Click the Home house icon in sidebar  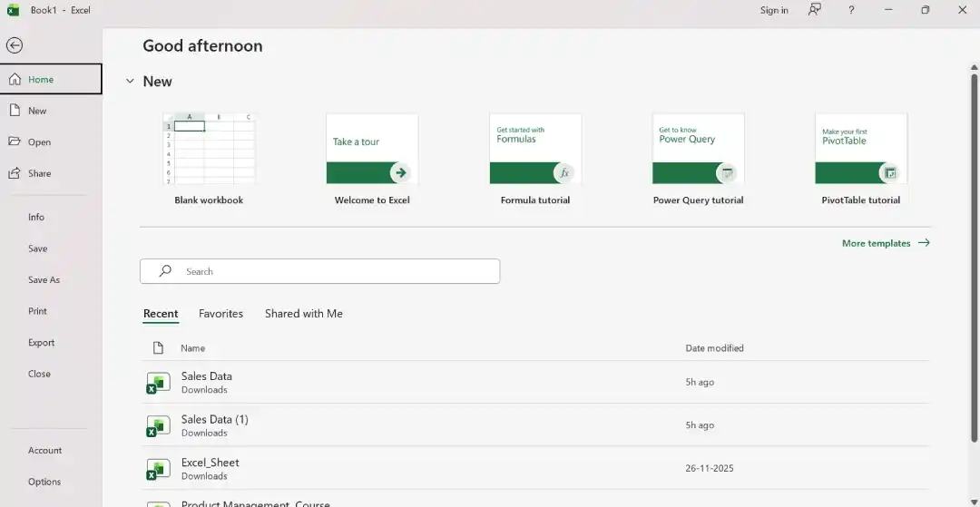(x=15, y=79)
